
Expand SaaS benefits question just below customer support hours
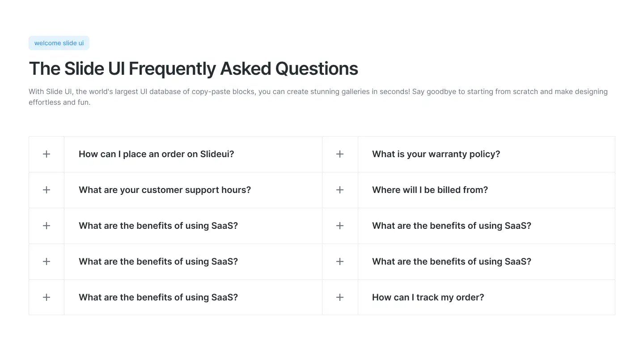point(158,226)
